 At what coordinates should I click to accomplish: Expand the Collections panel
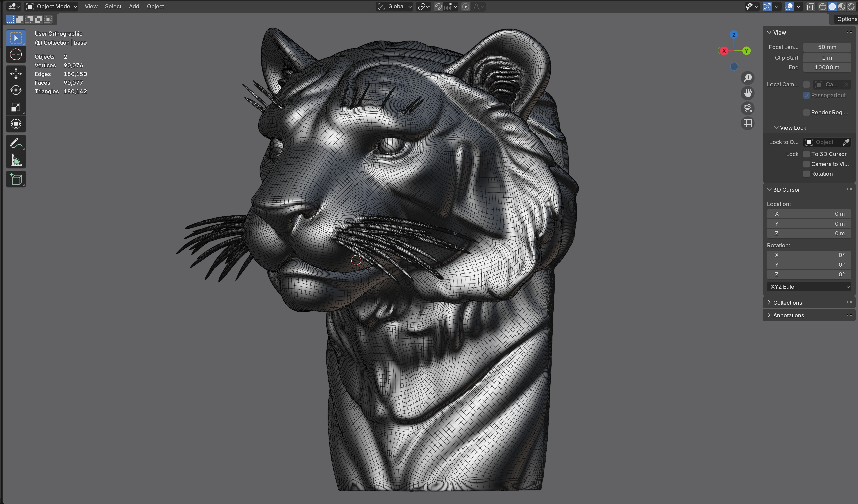(x=787, y=303)
